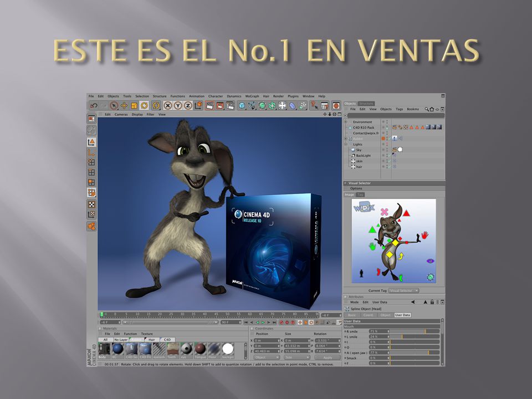This screenshot has height=399, width=532.
Task: Toggle the skin object's enable checkmark
Action: pyautogui.click(x=388, y=161)
